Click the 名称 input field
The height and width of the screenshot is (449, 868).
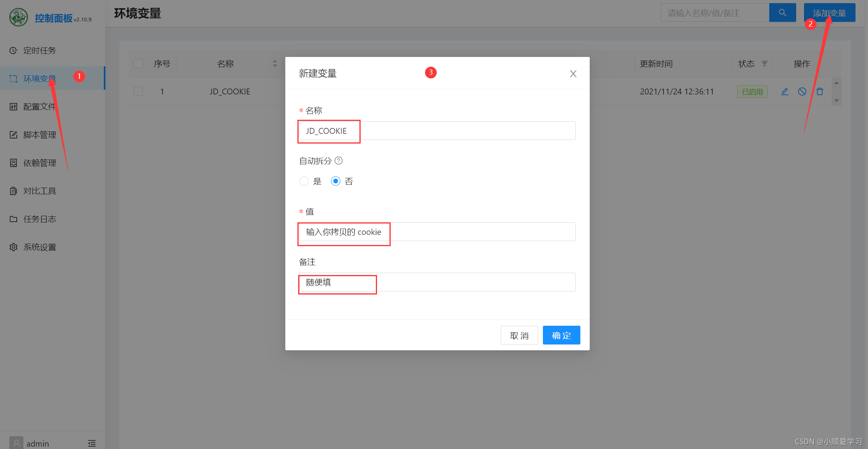pyautogui.click(x=437, y=131)
